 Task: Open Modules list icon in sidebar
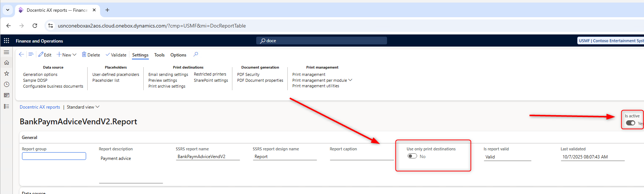pos(7,106)
